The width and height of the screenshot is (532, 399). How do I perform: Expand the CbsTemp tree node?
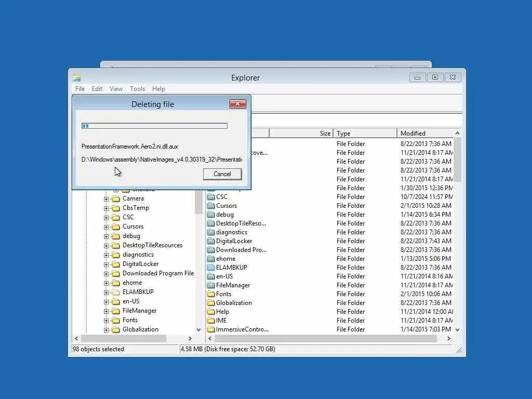click(106, 208)
